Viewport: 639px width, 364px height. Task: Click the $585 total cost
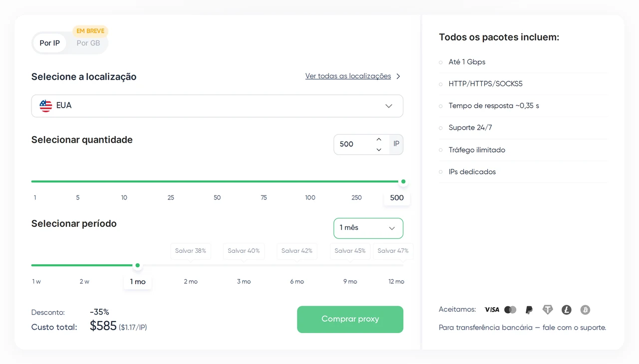(x=103, y=326)
